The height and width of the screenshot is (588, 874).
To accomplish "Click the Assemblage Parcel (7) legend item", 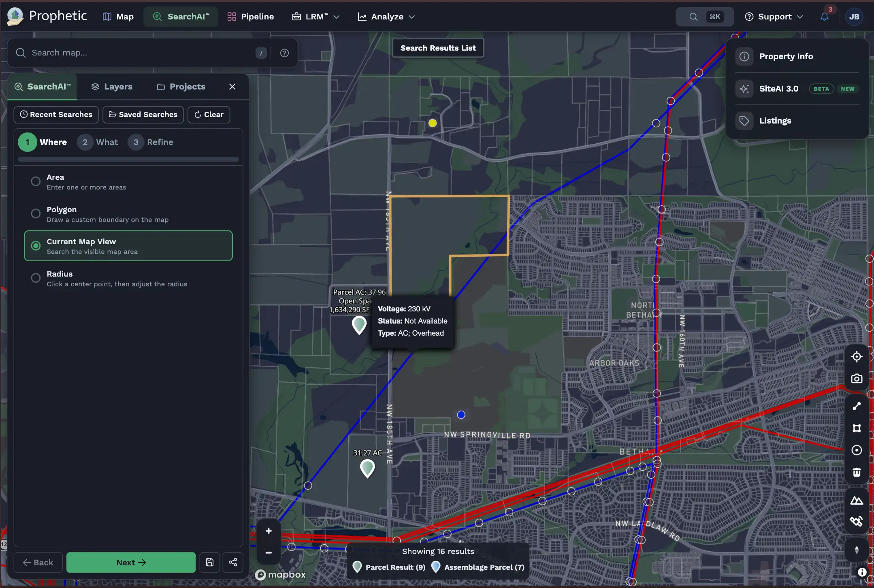I will tap(478, 567).
